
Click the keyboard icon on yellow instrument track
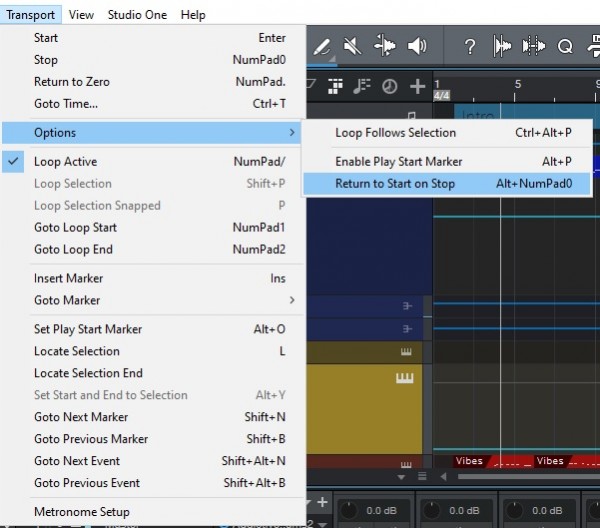point(406,378)
